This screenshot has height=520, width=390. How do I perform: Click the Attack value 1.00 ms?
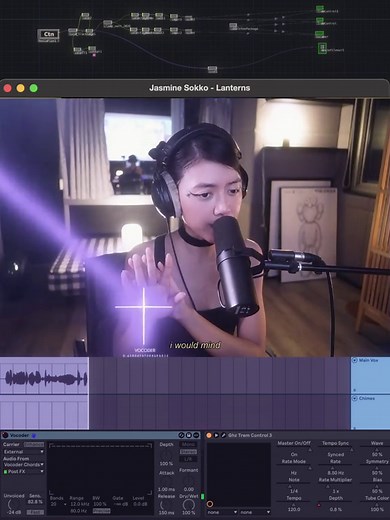pos(166,489)
